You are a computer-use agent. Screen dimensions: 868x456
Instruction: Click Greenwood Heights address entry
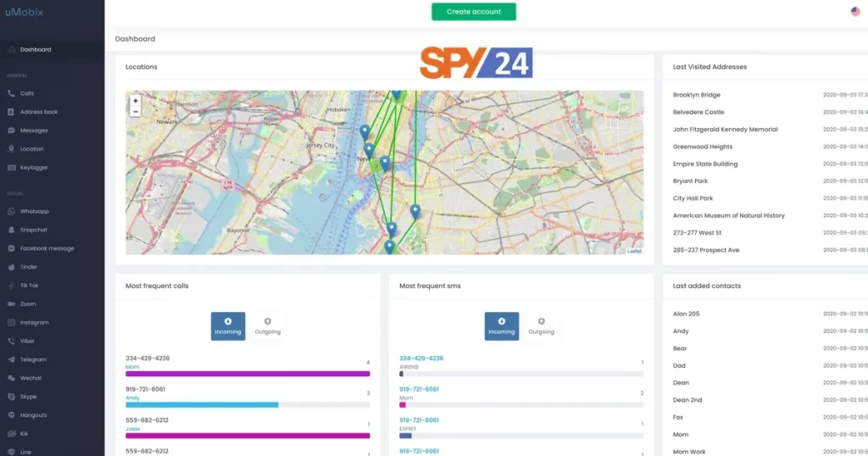[x=703, y=147]
